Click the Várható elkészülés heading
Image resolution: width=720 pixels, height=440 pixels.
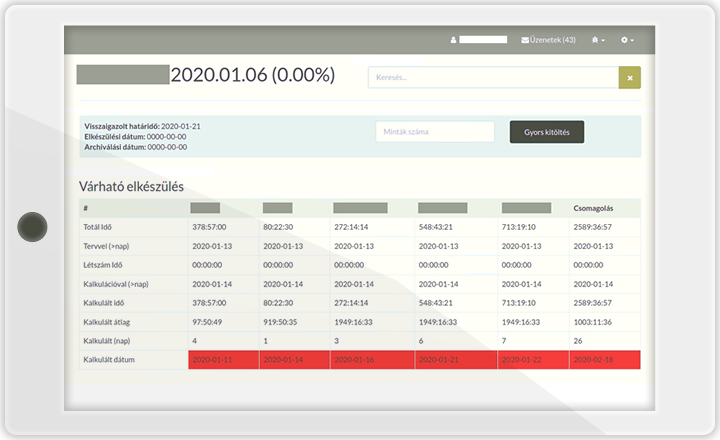tap(131, 186)
